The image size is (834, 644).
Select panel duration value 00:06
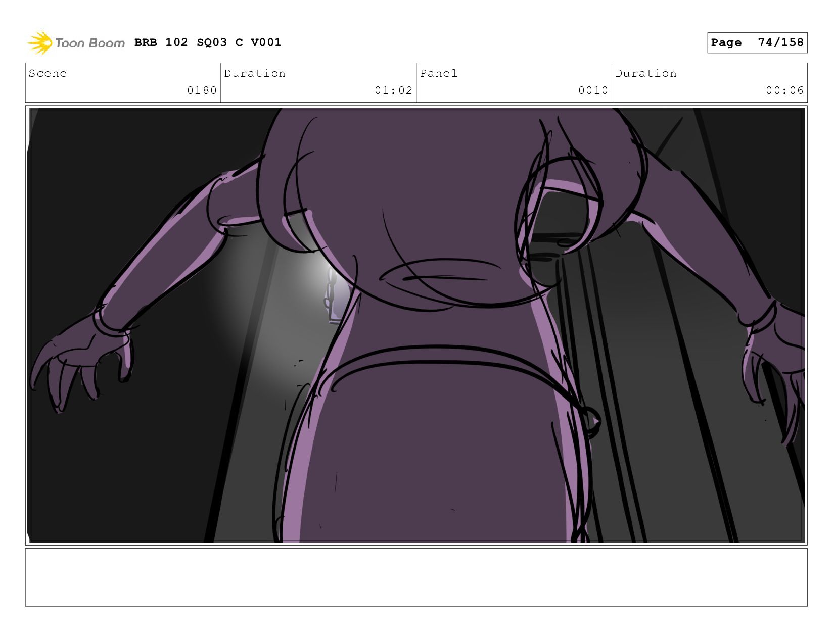click(784, 90)
